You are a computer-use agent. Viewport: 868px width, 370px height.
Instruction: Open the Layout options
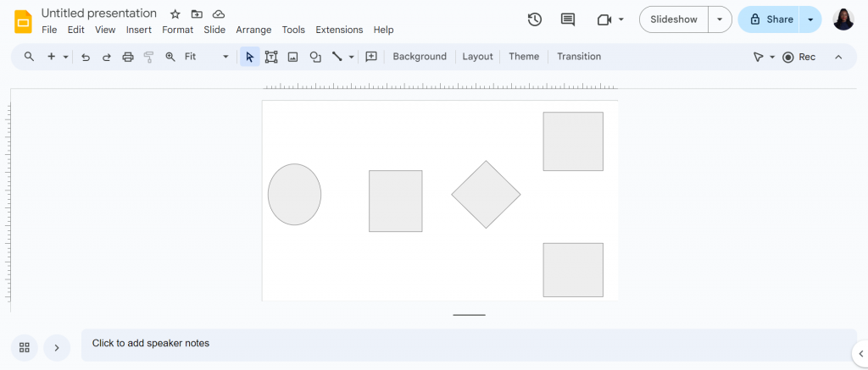pos(477,57)
